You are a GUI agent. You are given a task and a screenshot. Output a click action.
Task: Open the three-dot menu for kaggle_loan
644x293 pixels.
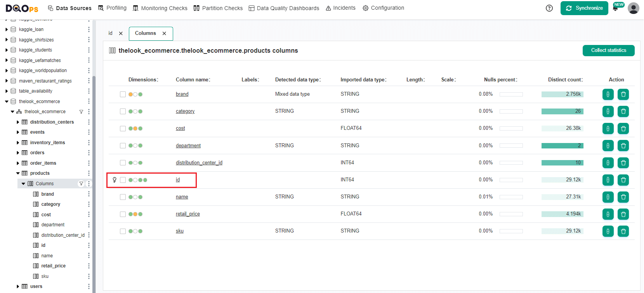coord(89,29)
